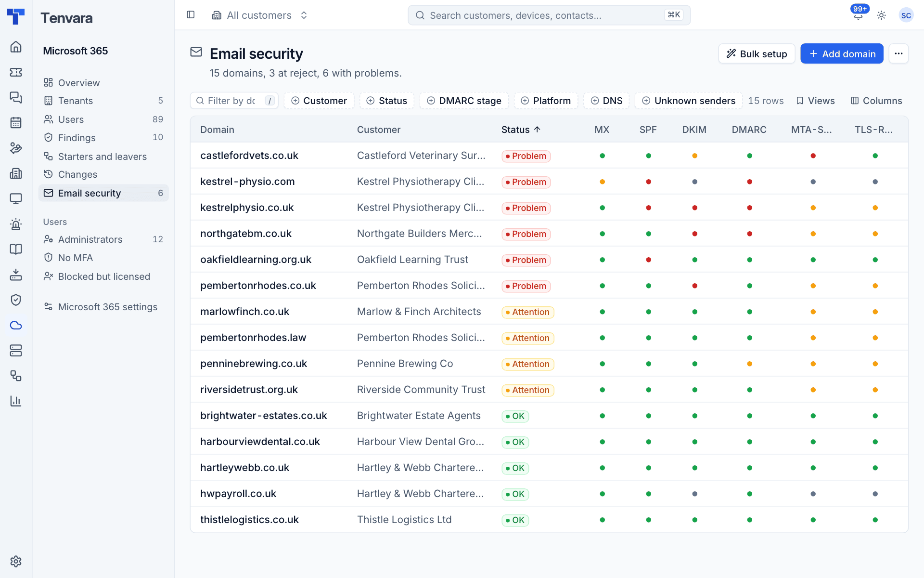The image size is (924, 578).
Task: Open the settings gear at bottom left
Action: 16,561
